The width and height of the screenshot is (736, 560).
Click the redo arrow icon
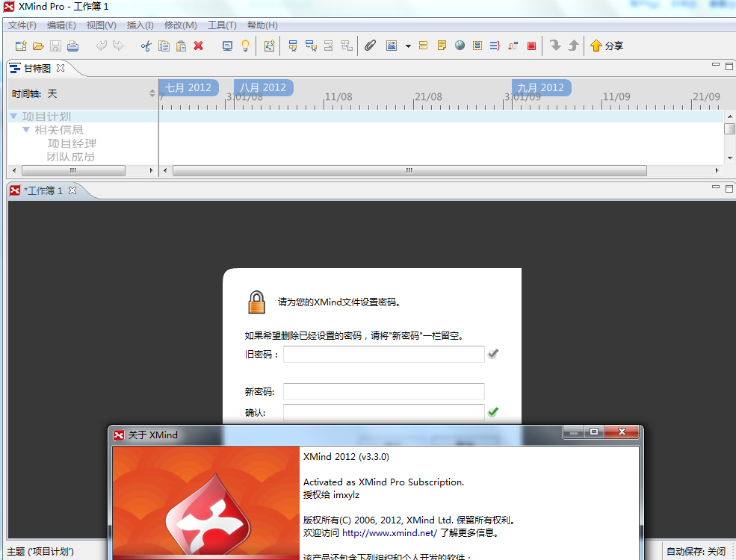point(118,46)
